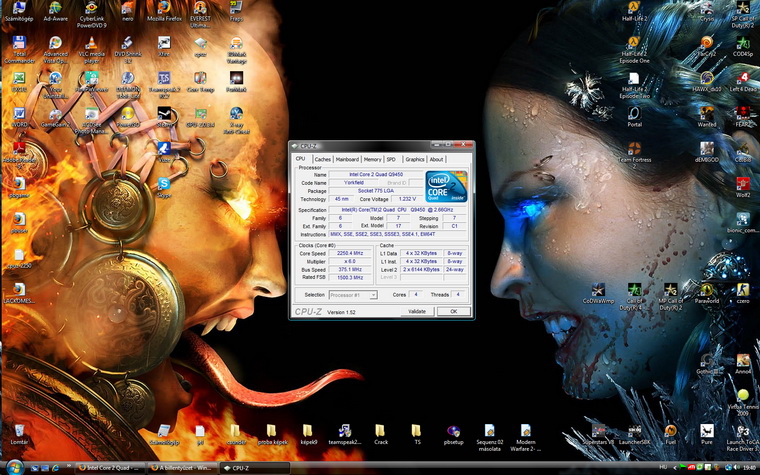The height and width of the screenshot is (475, 760).
Task: Switch to Intel Core 2 Quad Firefox taskbar window
Action: 110,468
